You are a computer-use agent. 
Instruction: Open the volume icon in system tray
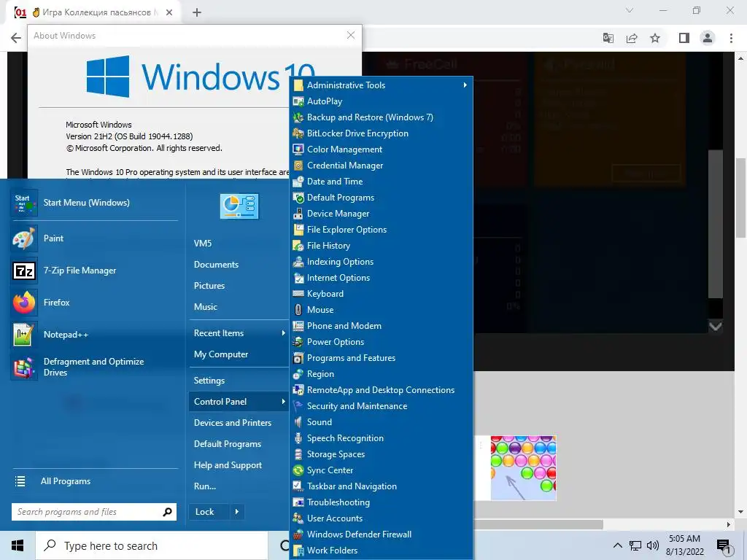coord(653,545)
